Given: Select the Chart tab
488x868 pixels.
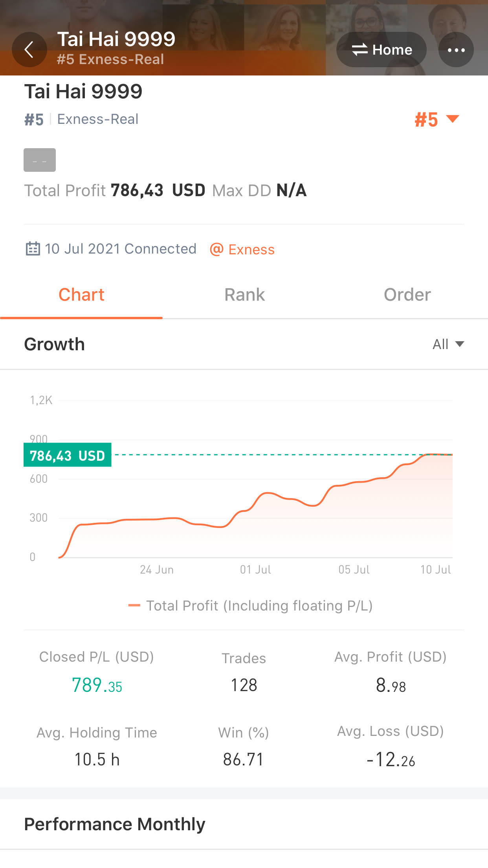Looking at the screenshot, I should 81,295.
